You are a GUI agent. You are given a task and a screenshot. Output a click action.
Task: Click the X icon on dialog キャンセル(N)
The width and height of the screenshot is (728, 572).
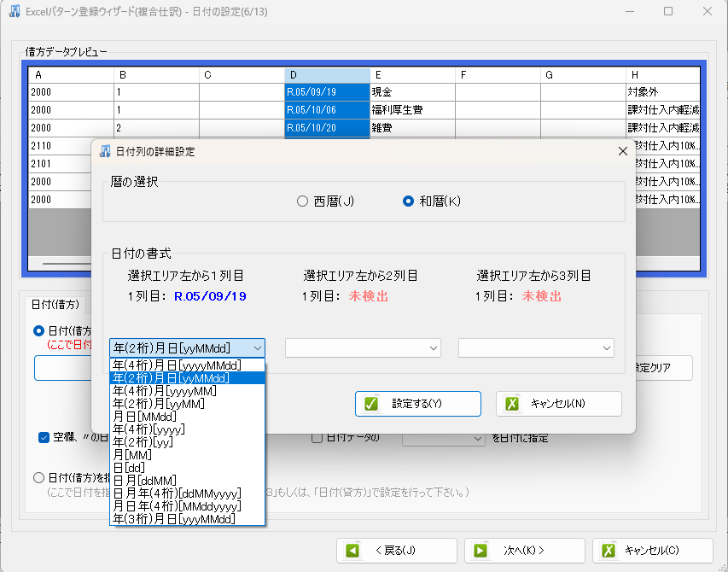[512, 404]
